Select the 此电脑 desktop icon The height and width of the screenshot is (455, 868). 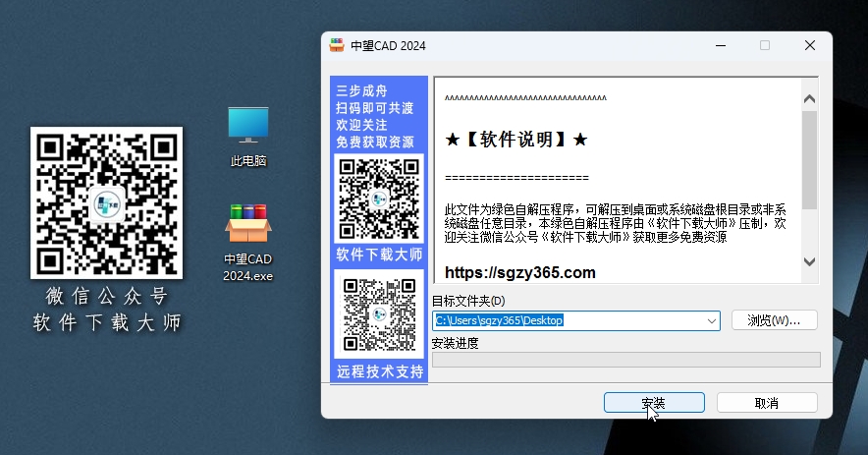coord(248,137)
